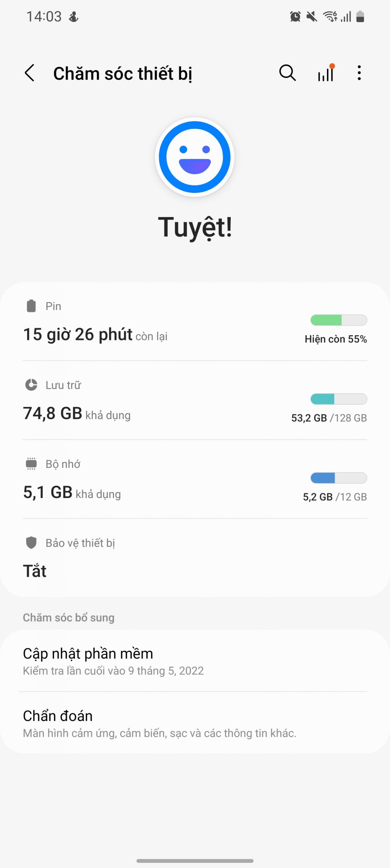Open storage showing 74,8 GB khả dụng
Image resolution: width=390 pixels, height=868 pixels.
coord(77,413)
